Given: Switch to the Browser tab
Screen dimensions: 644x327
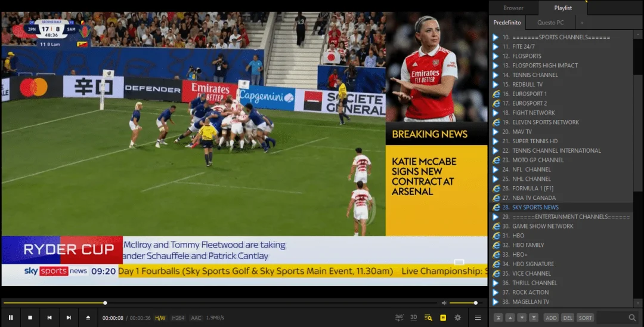Looking at the screenshot, I should [x=513, y=8].
